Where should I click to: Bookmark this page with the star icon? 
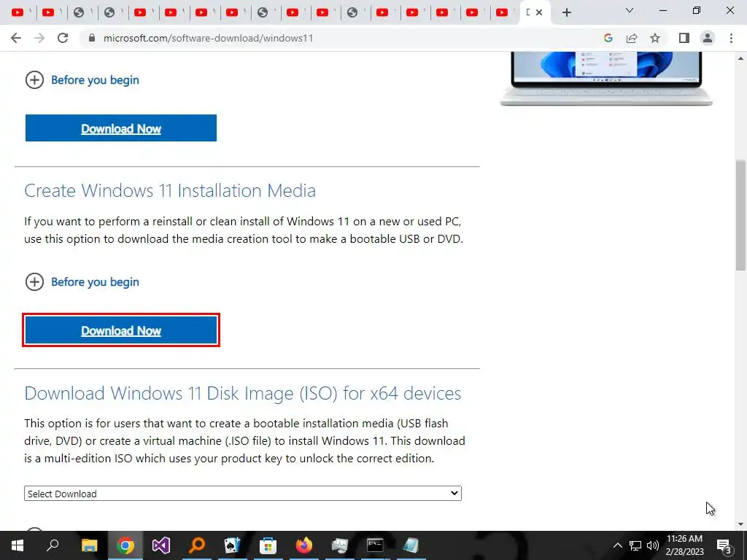pos(655,38)
